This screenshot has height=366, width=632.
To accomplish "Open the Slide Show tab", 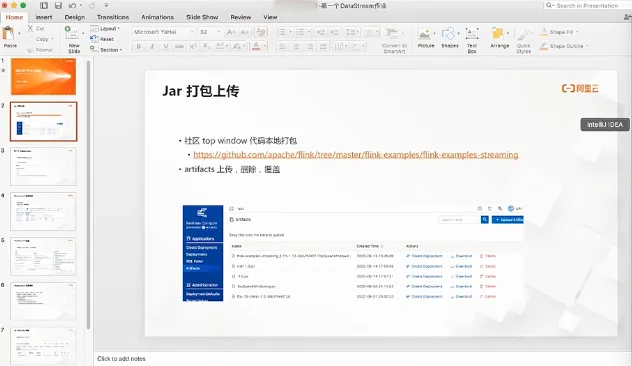I will pyautogui.click(x=202, y=17).
